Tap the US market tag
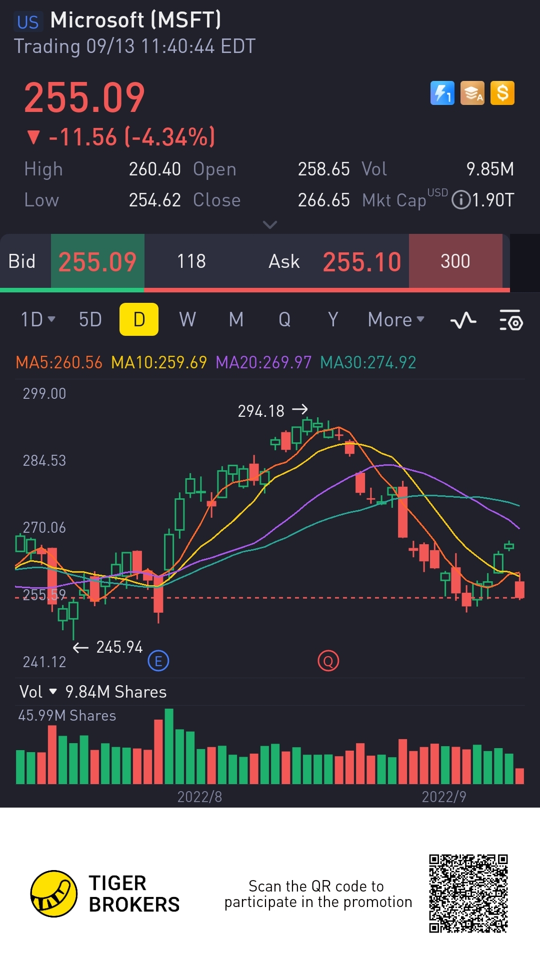 (x=27, y=22)
